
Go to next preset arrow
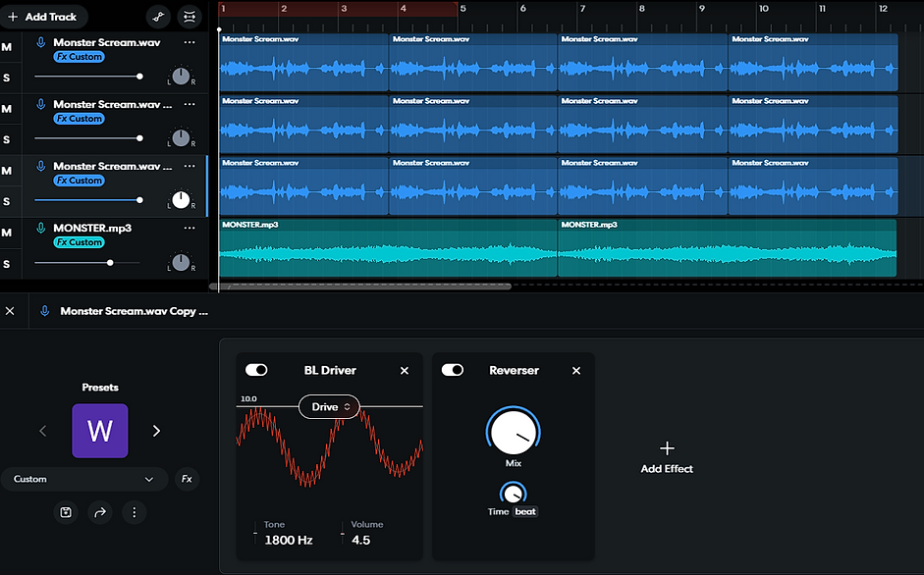click(156, 432)
